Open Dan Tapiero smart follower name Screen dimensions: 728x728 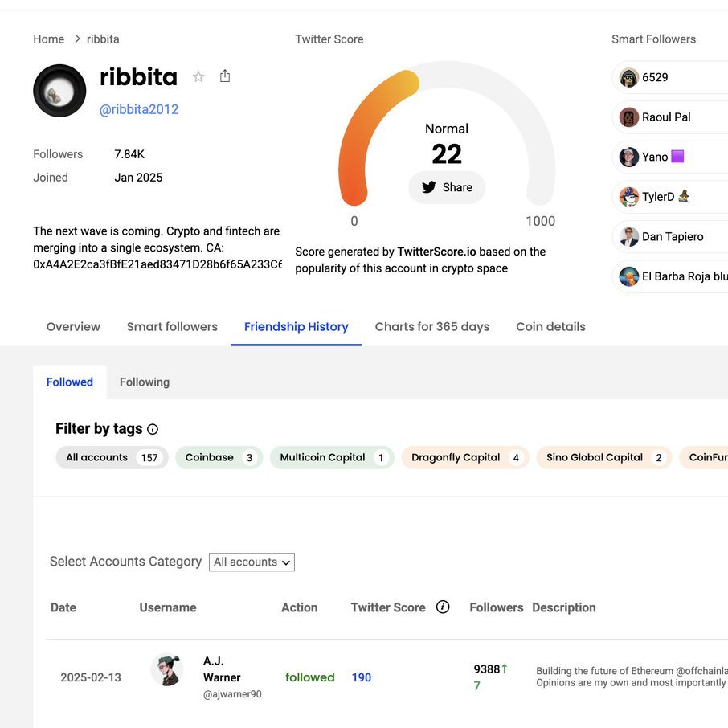click(x=673, y=237)
